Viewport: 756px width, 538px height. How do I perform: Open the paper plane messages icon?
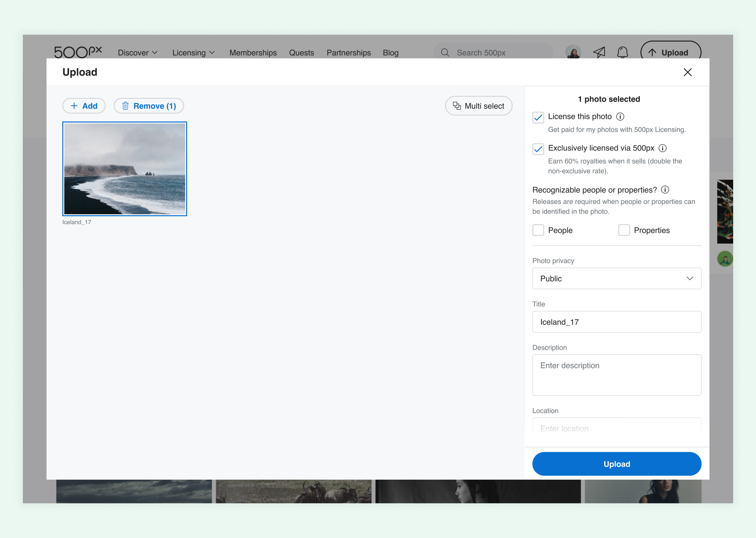599,52
